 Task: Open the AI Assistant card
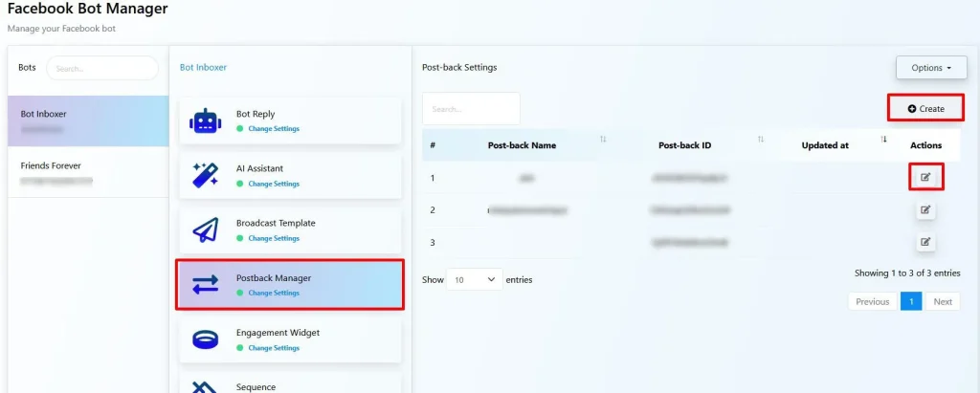[291, 176]
